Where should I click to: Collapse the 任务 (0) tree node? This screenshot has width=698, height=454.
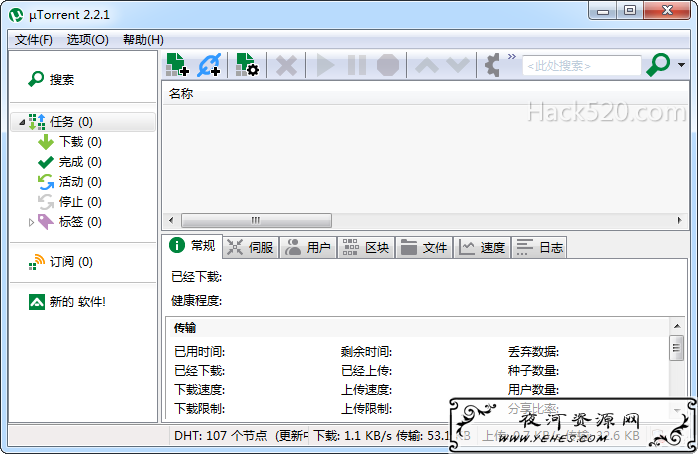pyautogui.click(x=22, y=122)
